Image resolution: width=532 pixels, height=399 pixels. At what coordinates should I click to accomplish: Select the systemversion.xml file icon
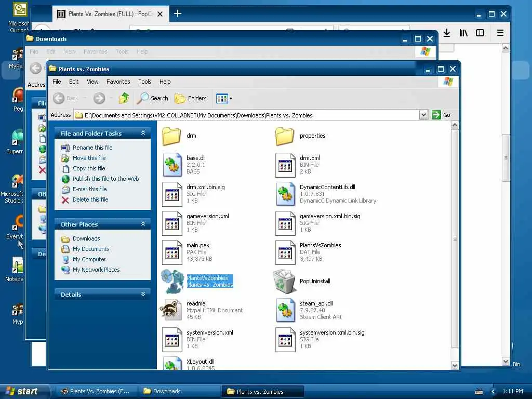click(172, 340)
